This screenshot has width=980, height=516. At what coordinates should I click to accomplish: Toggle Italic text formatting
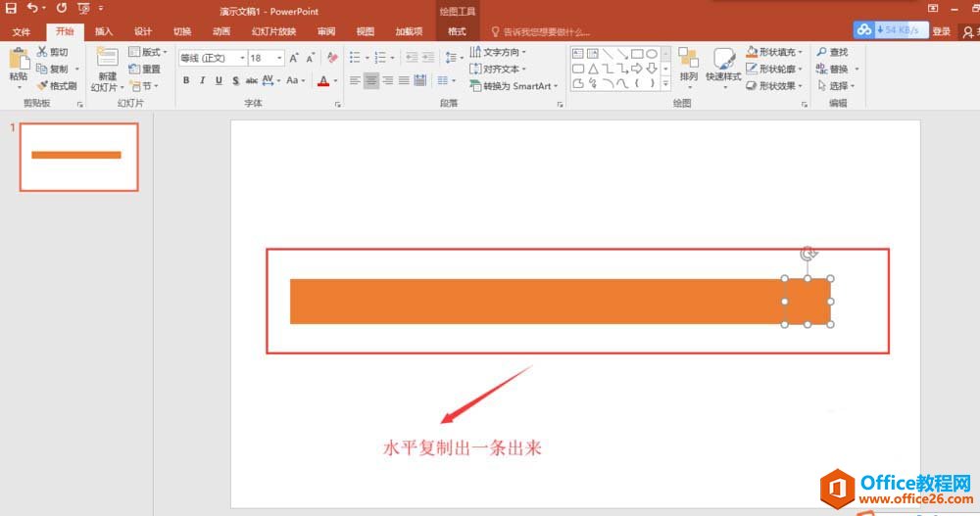point(203,81)
